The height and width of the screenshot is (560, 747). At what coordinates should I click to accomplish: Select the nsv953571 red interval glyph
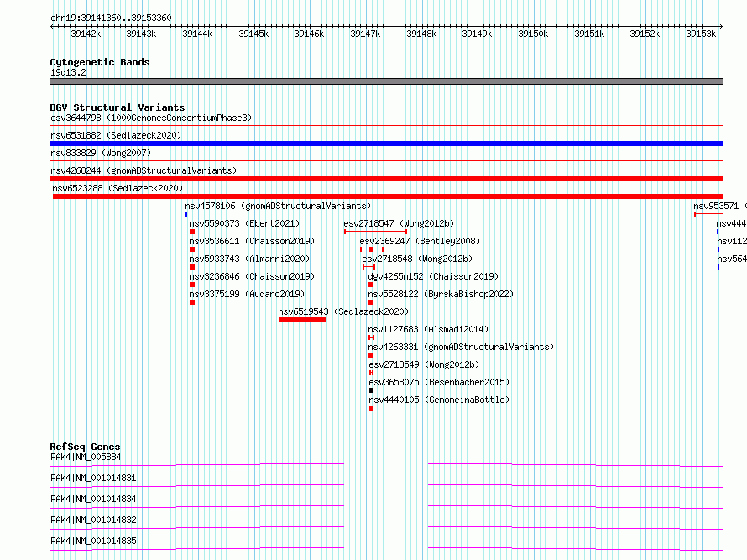[709, 214]
